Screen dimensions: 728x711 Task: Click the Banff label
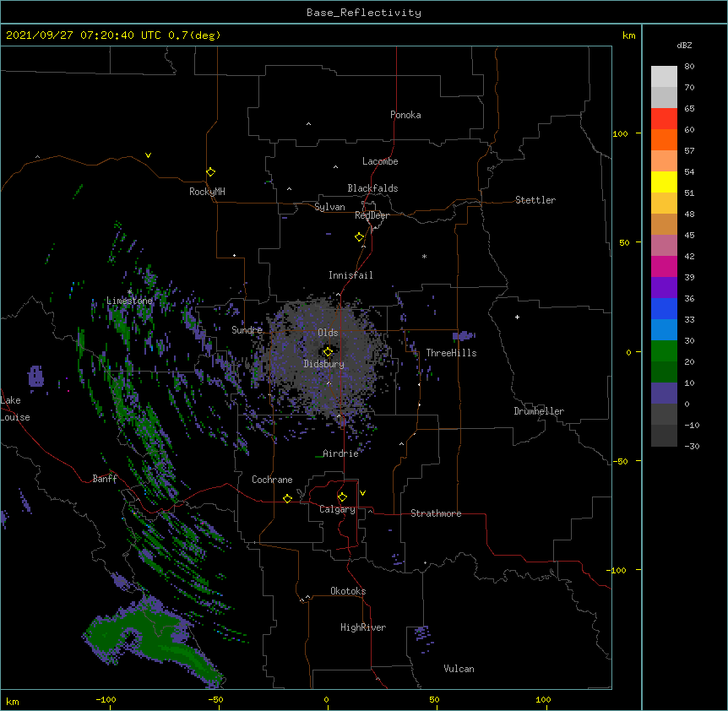point(105,479)
